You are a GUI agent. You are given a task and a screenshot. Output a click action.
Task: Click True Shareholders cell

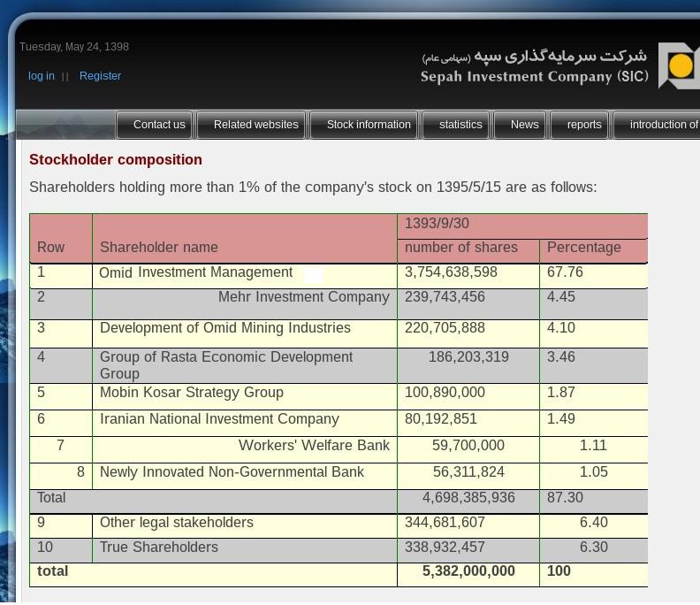click(x=245, y=550)
